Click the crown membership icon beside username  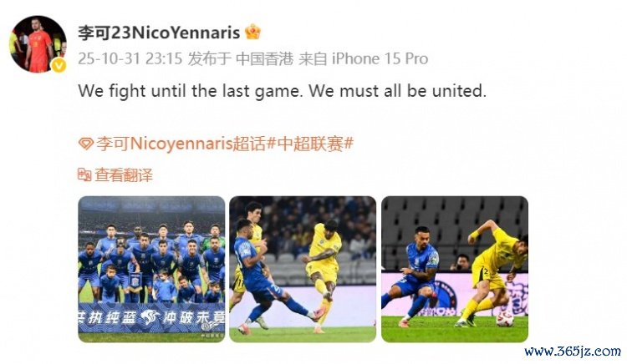tap(252, 32)
